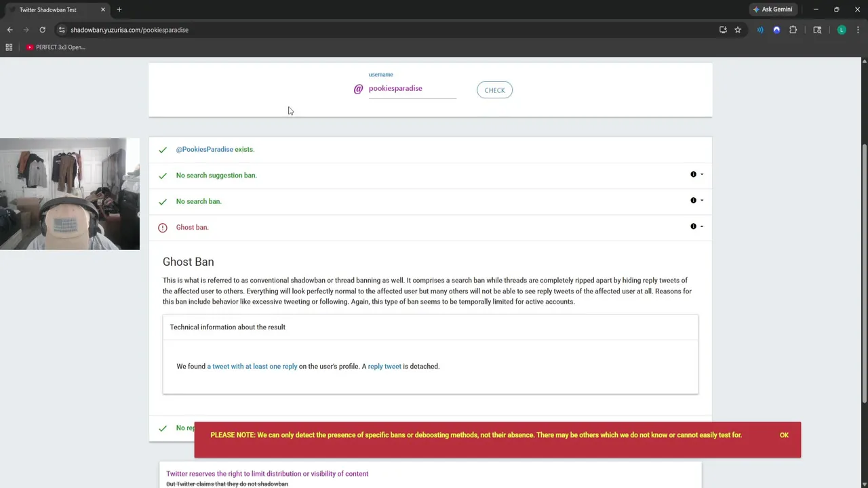Bookmark this page with the star icon
This screenshot has width=868, height=488.
click(738, 30)
